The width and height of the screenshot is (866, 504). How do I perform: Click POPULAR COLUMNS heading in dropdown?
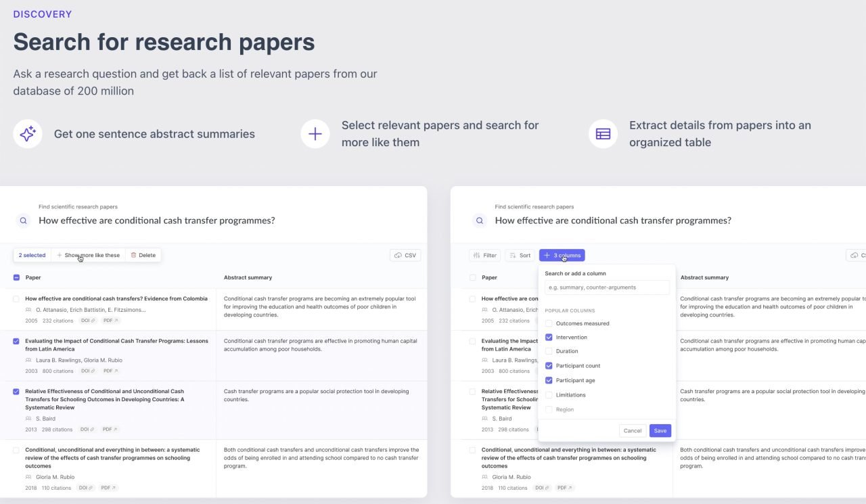click(x=570, y=311)
